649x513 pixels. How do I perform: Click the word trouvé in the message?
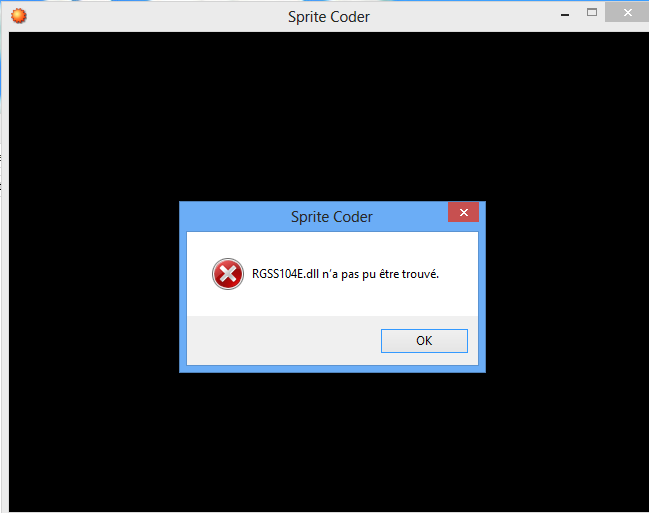pos(420,274)
